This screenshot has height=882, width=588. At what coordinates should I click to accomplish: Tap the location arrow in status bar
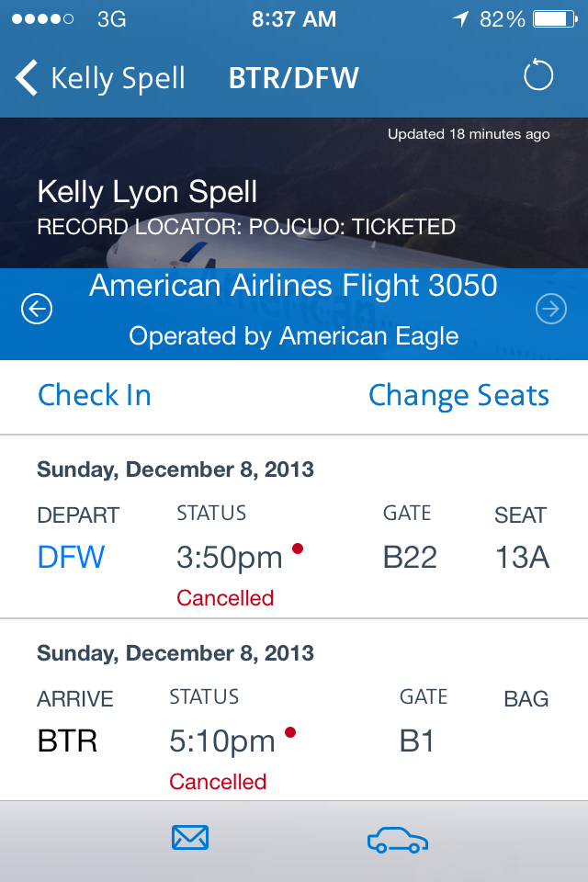click(x=460, y=18)
